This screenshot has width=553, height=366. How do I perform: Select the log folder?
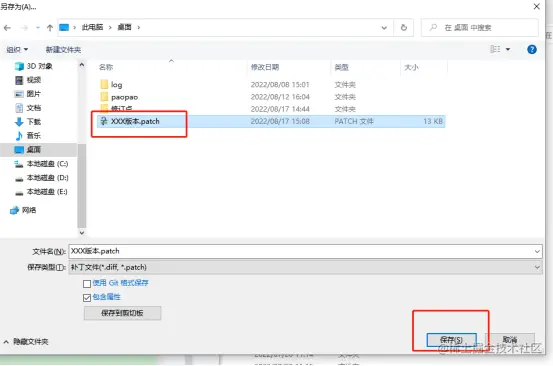pyautogui.click(x=111, y=85)
